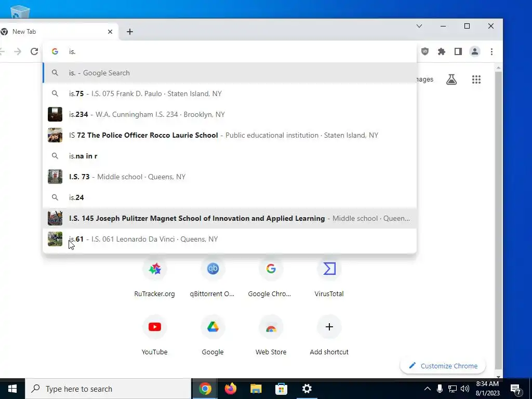Open Microsoft Store from the taskbar
Screen dimensions: 532x399
[x=281, y=389]
